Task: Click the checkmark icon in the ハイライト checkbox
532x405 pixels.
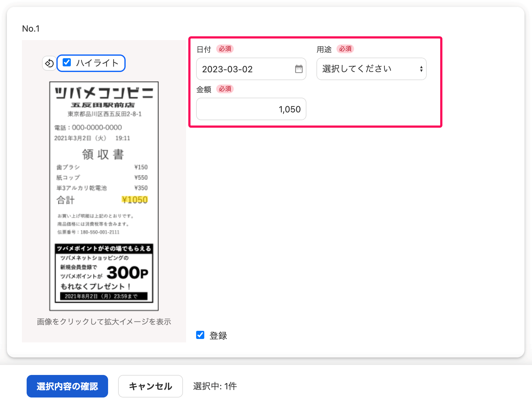Action: (66, 63)
